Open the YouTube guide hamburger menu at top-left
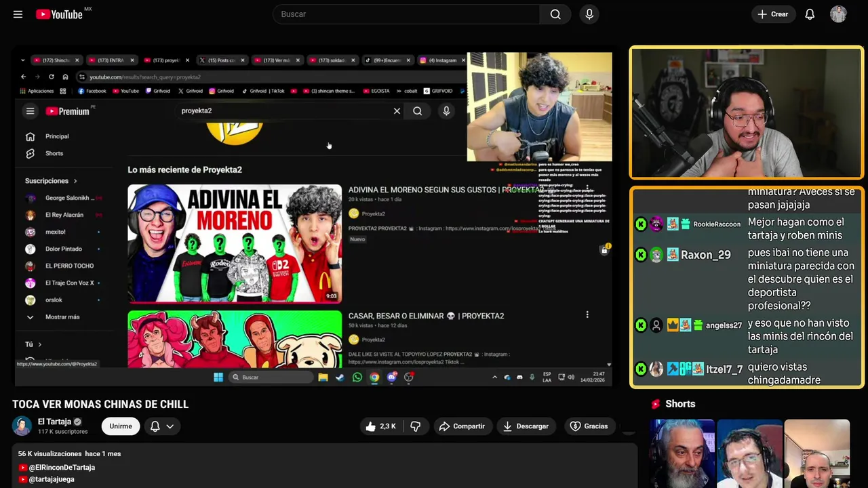 [18, 14]
